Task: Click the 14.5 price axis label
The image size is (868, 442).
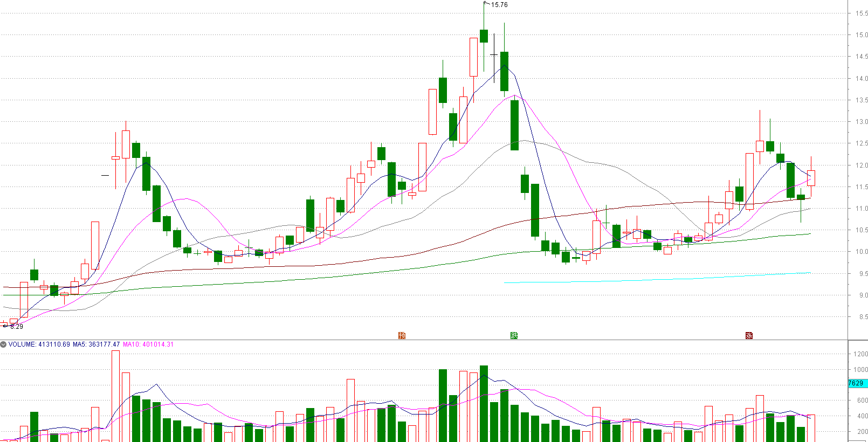Action: [x=862, y=57]
